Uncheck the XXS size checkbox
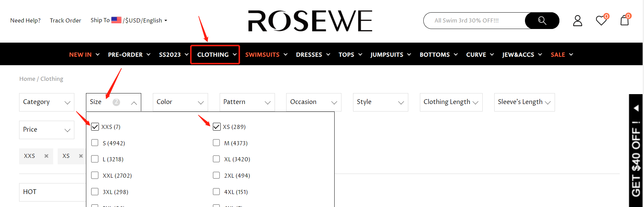The width and height of the screenshot is (644, 207). [x=95, y=127]
